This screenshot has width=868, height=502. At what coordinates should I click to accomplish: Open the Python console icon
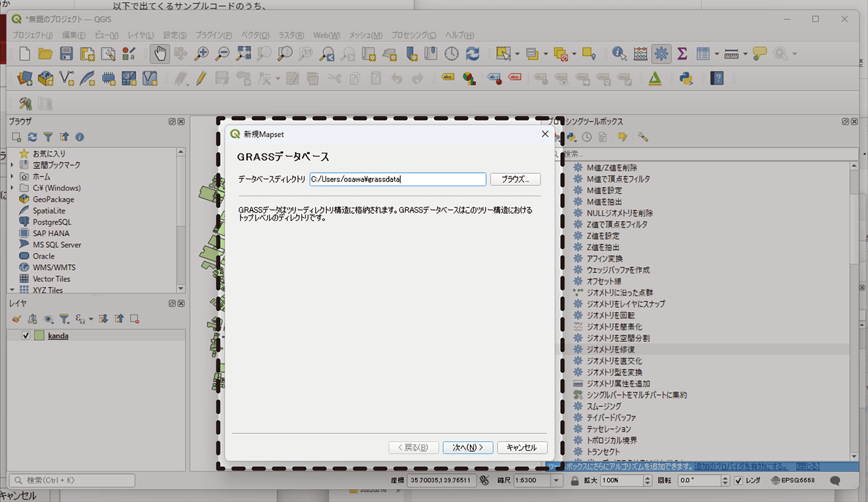tap(686, 79)
